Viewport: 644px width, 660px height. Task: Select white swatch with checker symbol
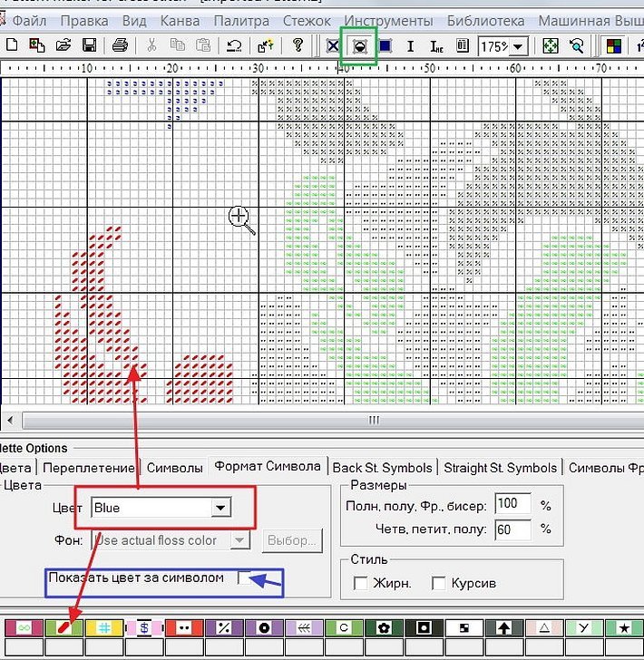(x=464, y=628)
